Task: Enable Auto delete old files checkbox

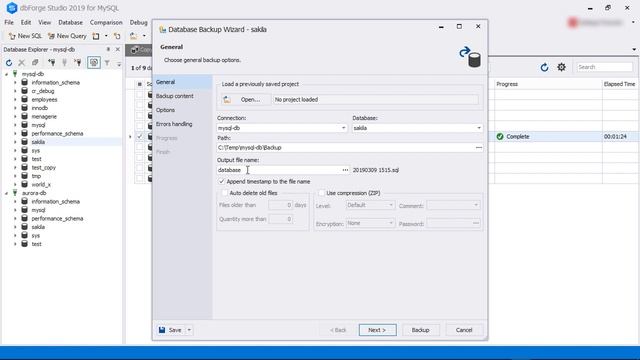Action: pyautogui.click(x=224, y=193)
